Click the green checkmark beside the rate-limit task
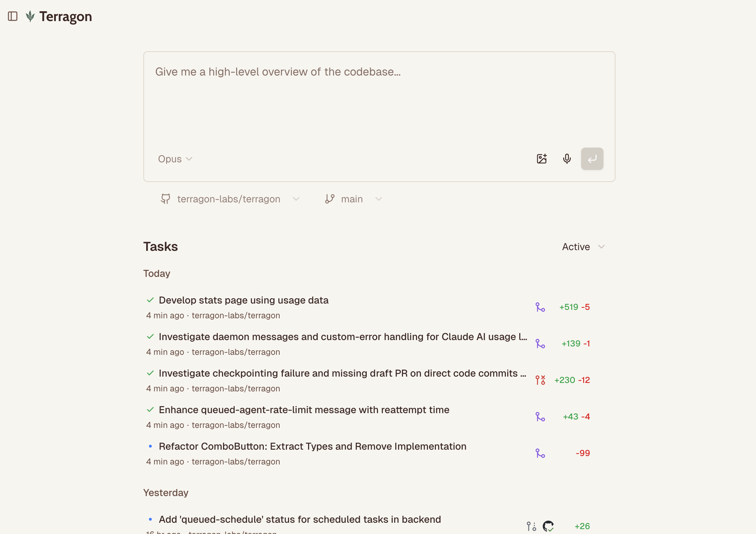This screenshot has height=534, width=756. coord(150,410)
